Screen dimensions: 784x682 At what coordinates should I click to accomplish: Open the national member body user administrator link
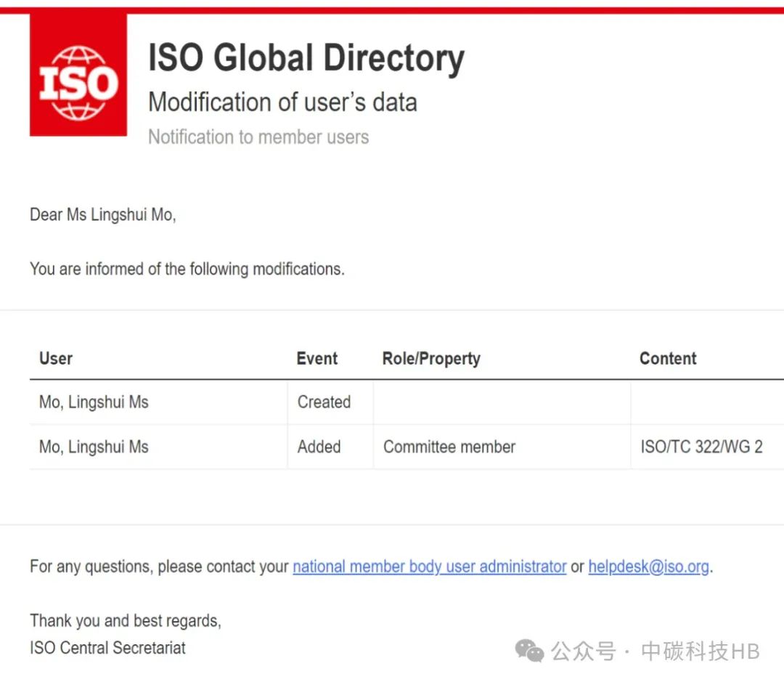coord(430,567)
